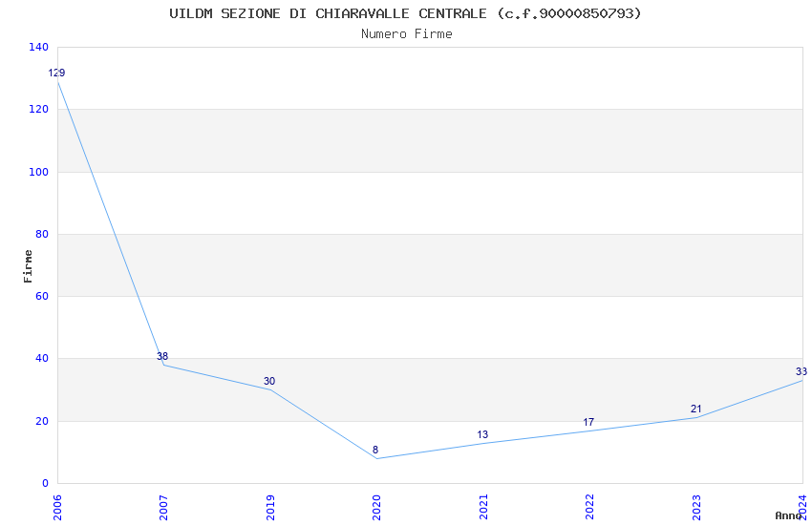This screenshot has height=525, width=812.
Task: Click the x-axis year 2019
Action: click(x=270, y=508)
